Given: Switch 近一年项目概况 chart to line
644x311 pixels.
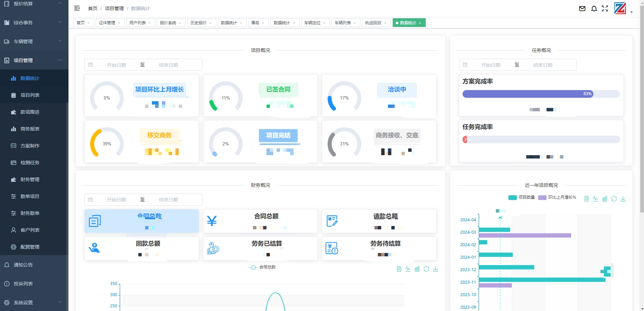Looking at the screenshot, I should pos(595,199).
